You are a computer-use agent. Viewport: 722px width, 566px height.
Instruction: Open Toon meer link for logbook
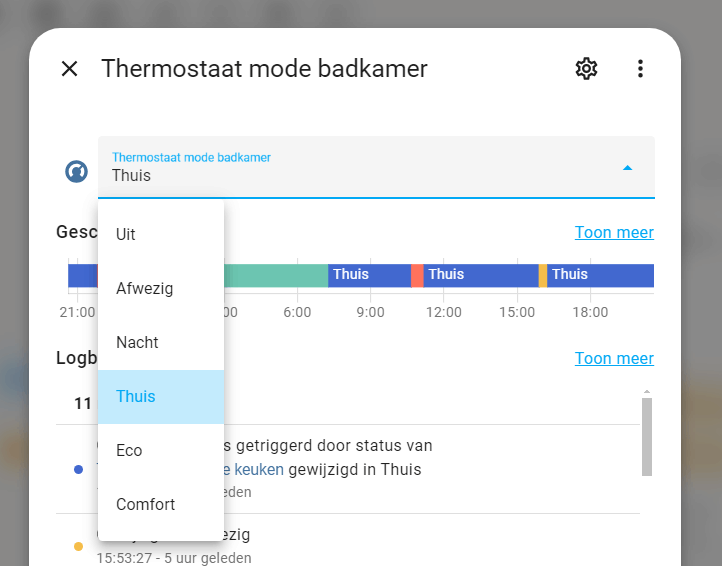tap(614, 359)
